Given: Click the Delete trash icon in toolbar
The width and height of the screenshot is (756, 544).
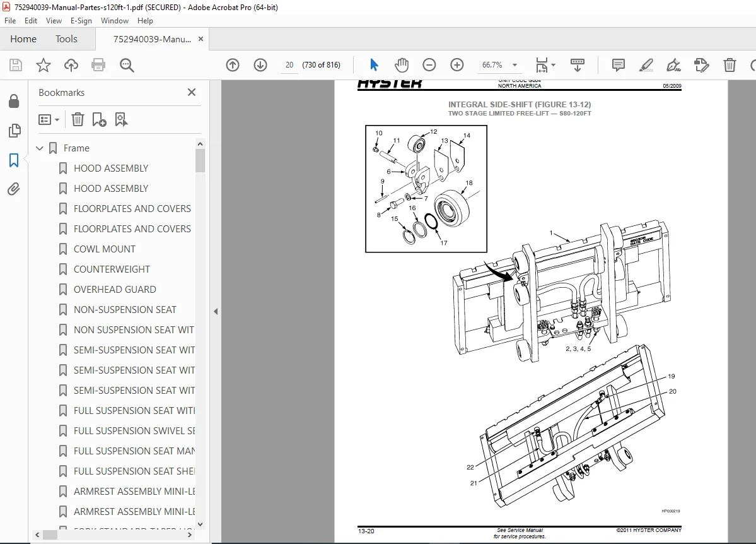Looking at the screenshot, I should tap(730, 64).
